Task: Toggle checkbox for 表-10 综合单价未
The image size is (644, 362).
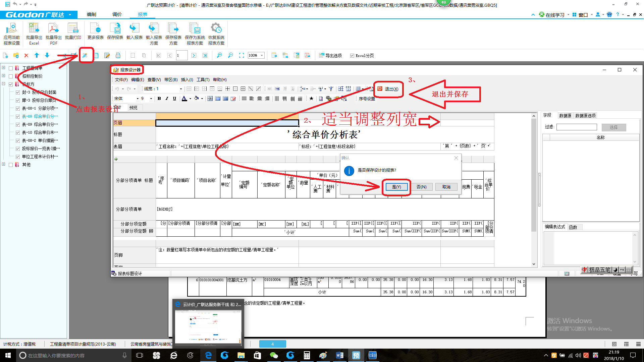Action: pyautogui.click(x=18, y=132)
